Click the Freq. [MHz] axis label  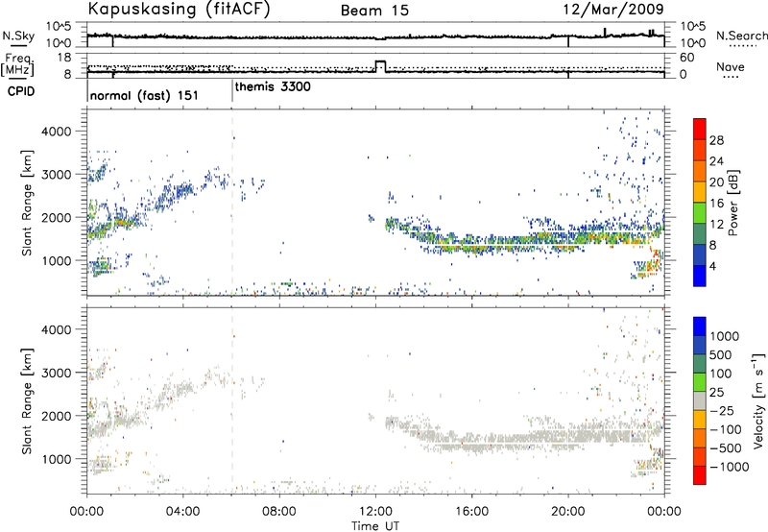tap(18, 64)
